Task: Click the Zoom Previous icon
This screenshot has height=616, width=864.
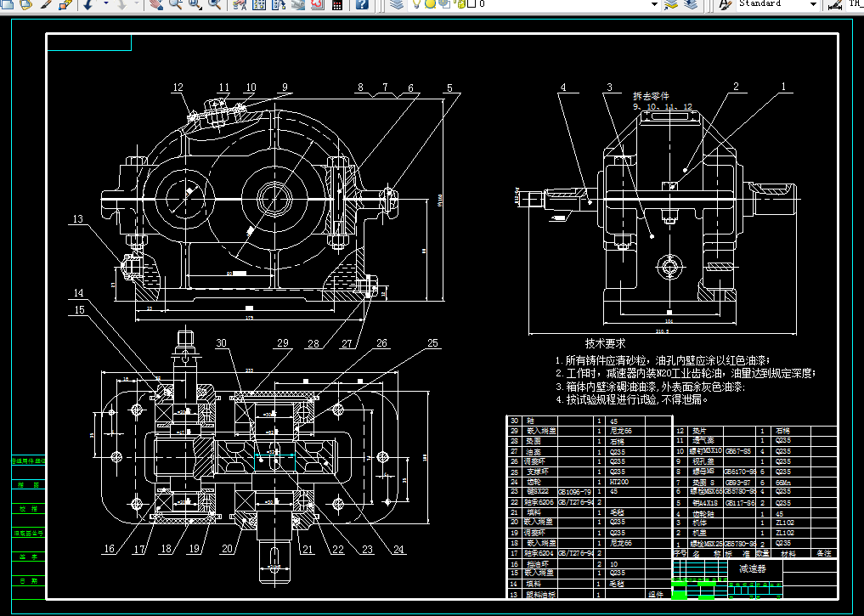Action: (x=214, y=4)
